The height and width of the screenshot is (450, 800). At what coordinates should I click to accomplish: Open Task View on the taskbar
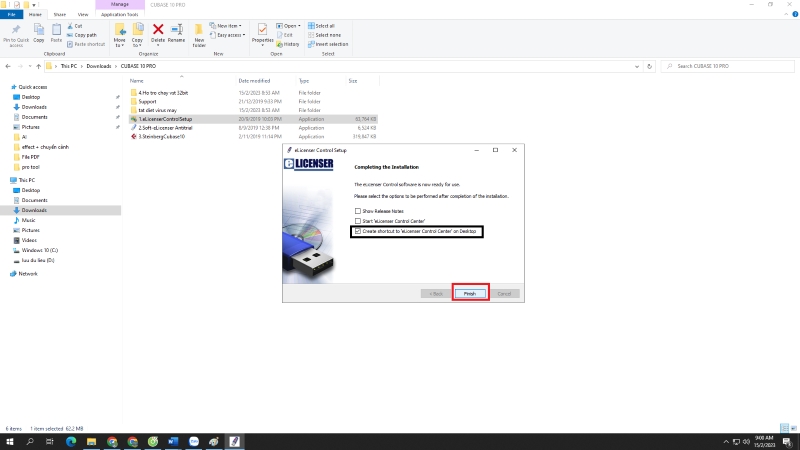(x=49, y=441)
